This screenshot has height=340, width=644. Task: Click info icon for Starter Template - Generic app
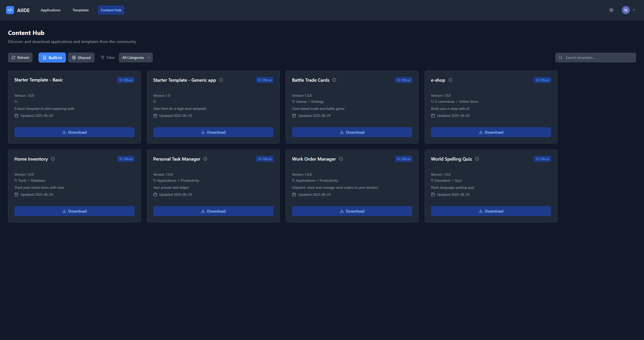(x=221, y=80)
